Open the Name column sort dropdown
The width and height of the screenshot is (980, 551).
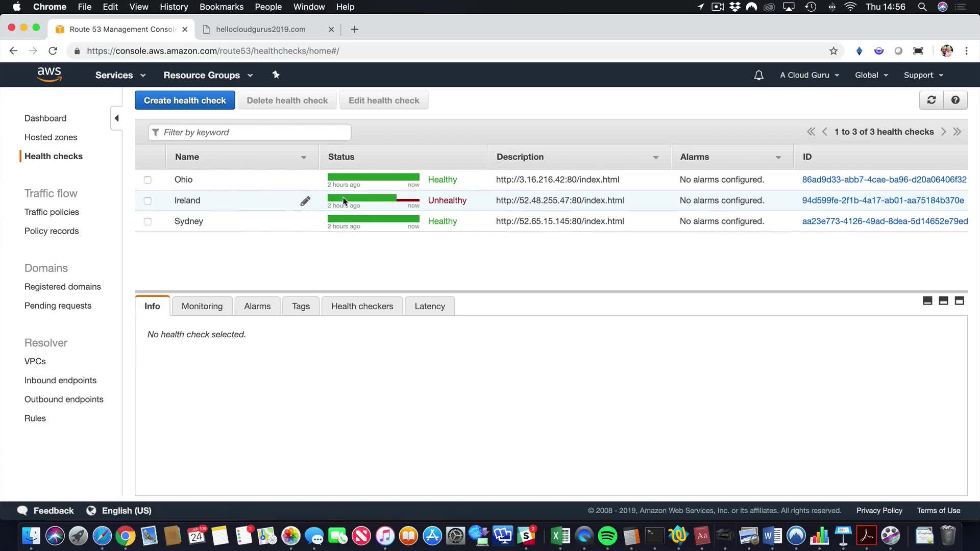[x=304, y=157]
